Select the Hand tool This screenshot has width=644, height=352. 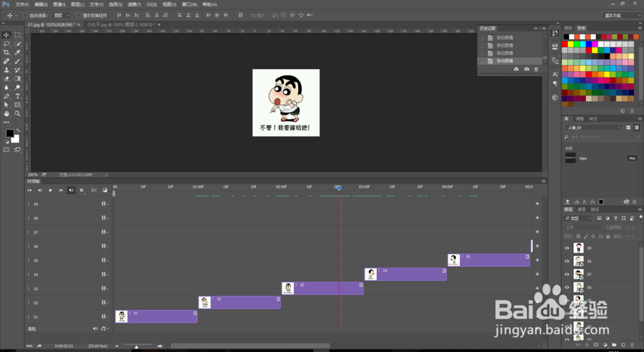(6, 113)
